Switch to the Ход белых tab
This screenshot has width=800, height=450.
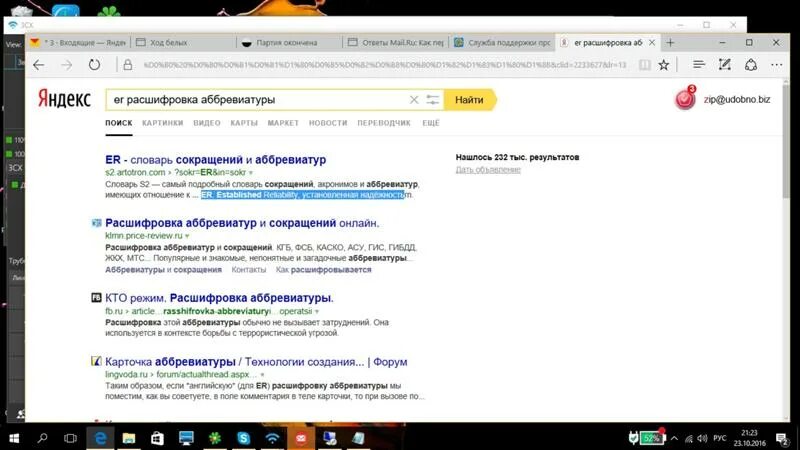[184, 43]
